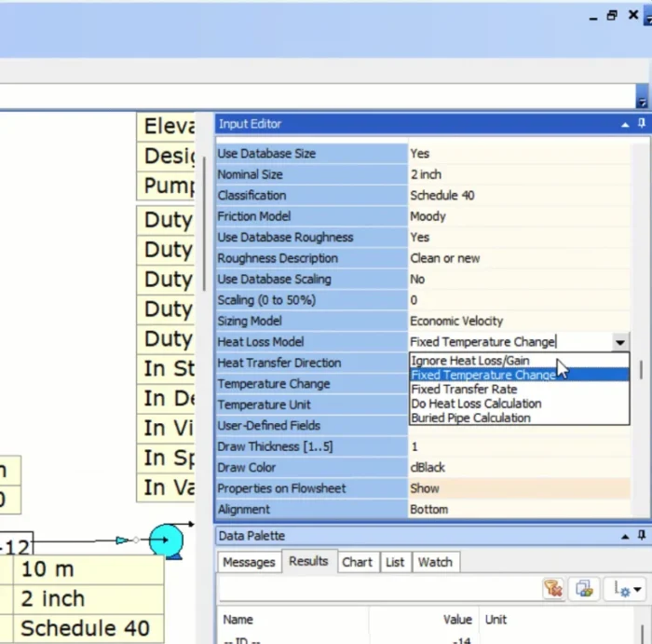This screenshot has height=644, width=652.
Task: Click the copy results icon in Data Palette
Action: pos(584,588)
